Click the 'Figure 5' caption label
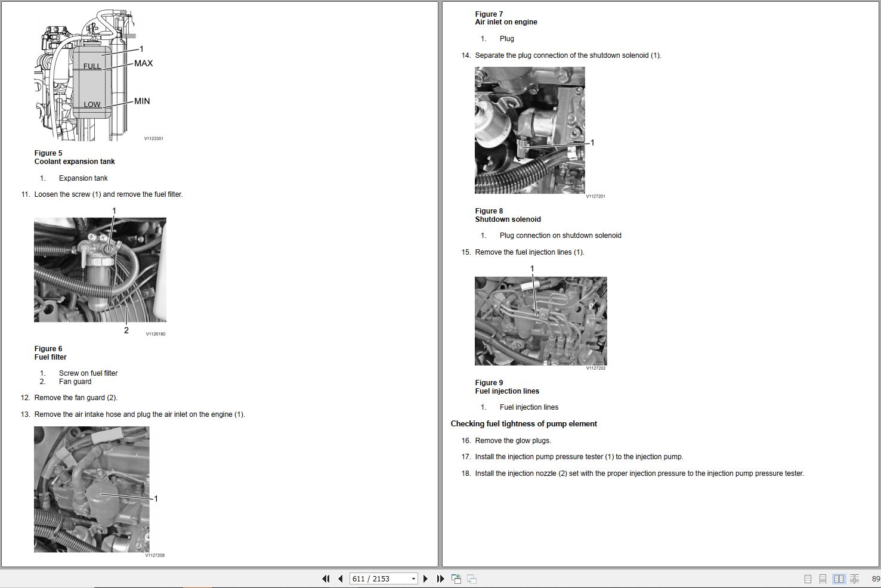The width and height of the screenshot is (881, 588). coord(48,153)
